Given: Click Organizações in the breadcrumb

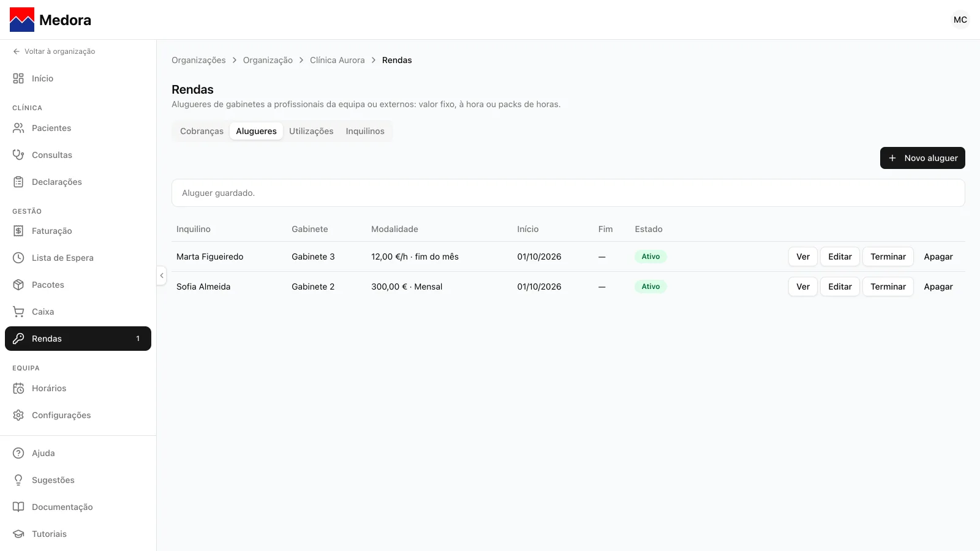Looking at the screenshot, I should tap(198, 60).
